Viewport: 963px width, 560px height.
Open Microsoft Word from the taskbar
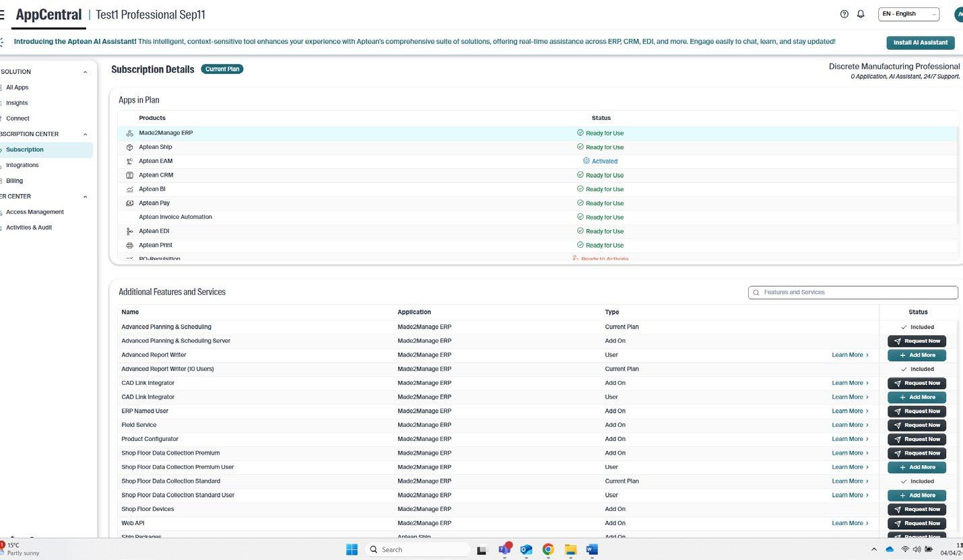tap(592, 549)
